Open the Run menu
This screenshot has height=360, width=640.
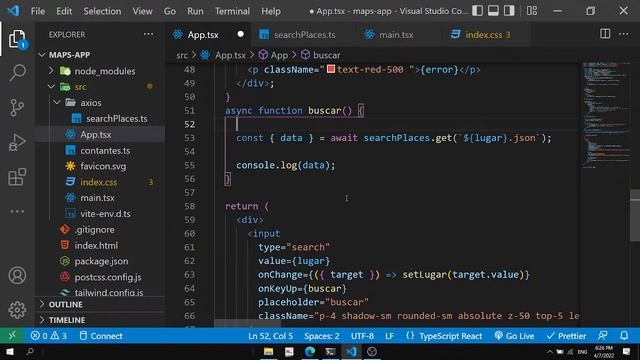(195, 11)
